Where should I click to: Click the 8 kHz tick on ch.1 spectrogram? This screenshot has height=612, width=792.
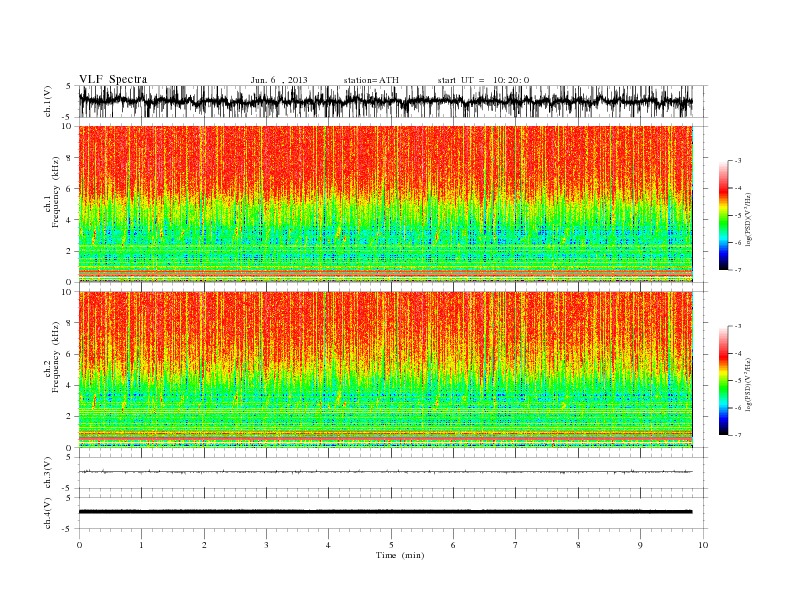[x=69, y=158]
